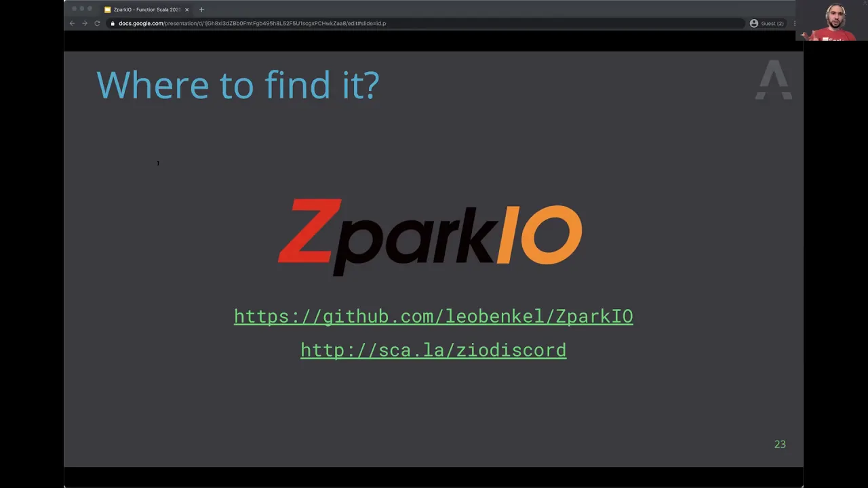The width and height of the screenshot is (868, 488).
Task: Click the browser back arrow
Action: [72, 23]
